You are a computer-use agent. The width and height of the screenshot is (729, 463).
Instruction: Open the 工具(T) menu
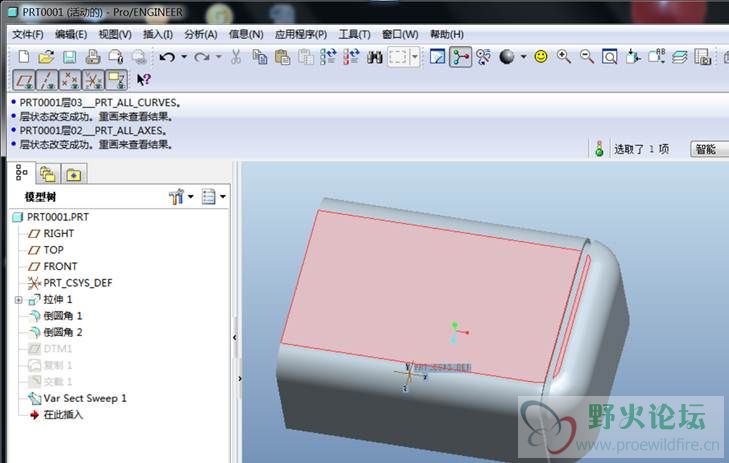[x=355, y=34]
